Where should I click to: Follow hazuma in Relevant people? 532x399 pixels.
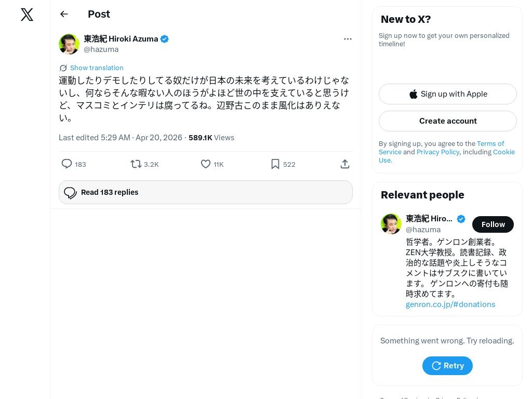493,224
